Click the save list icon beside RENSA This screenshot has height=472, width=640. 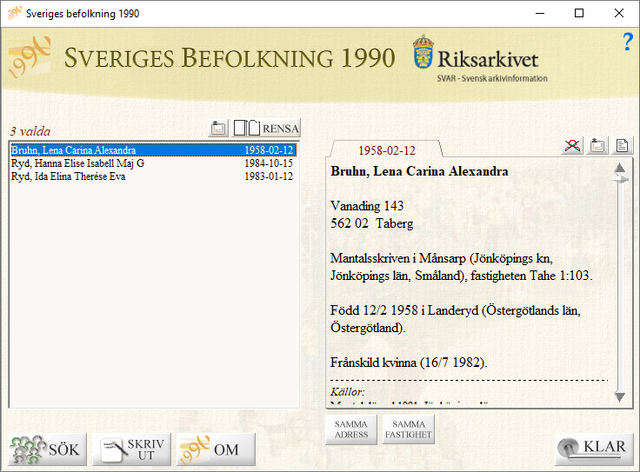[x=218, y=128]
